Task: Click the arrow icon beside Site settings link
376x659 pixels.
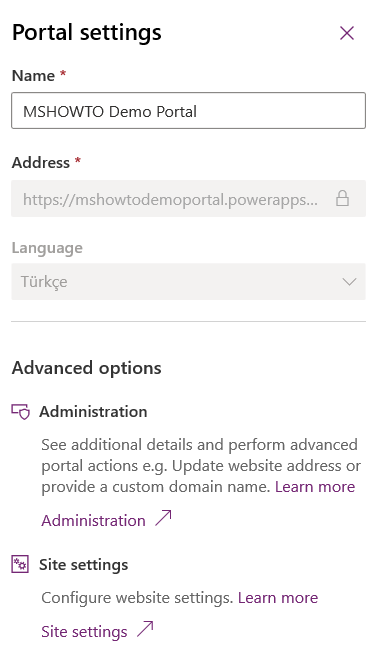Action: tap(145, 629)
